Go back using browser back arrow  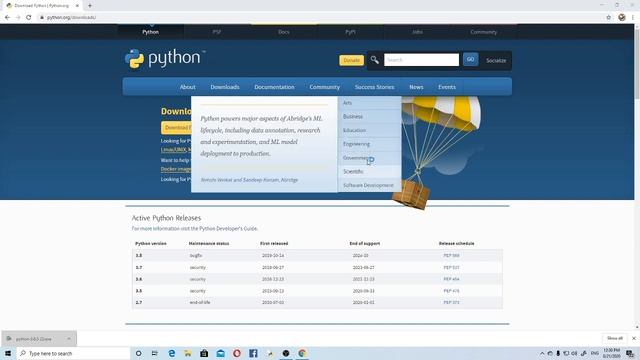pos(7,18)
